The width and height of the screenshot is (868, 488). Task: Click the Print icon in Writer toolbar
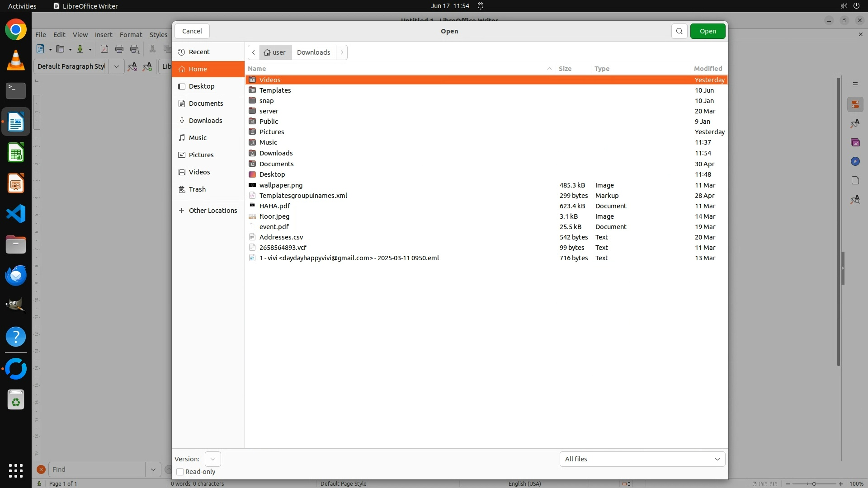[119, 49]
